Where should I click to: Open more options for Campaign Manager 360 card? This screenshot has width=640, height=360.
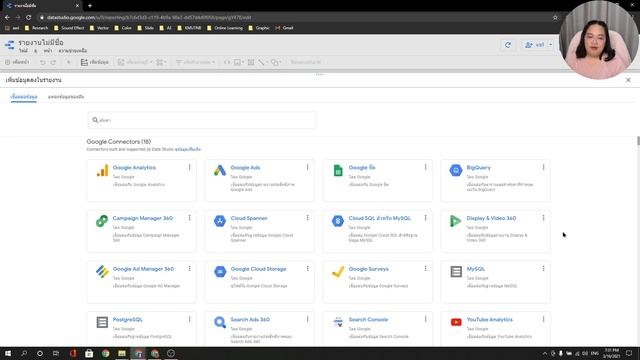(x=189, y=218)
